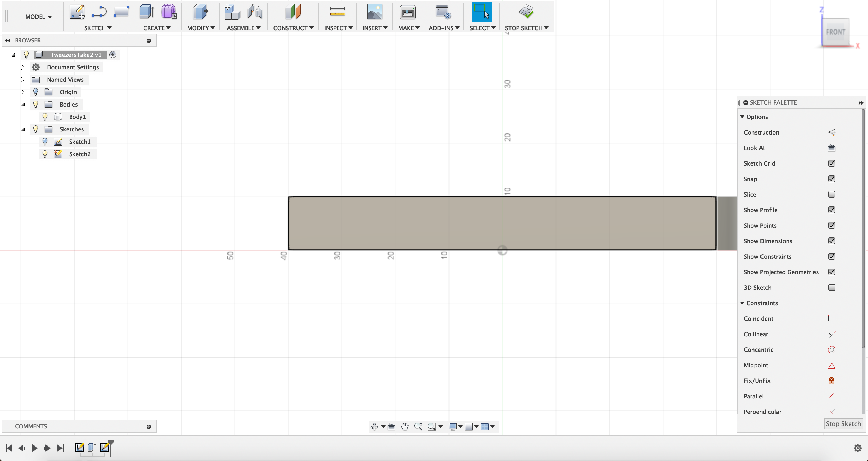Viewport: 868px width, 461px height.
Task: Collapse the Sketches folder in browser
Action: pyautogui.click(x=22, y=129)
